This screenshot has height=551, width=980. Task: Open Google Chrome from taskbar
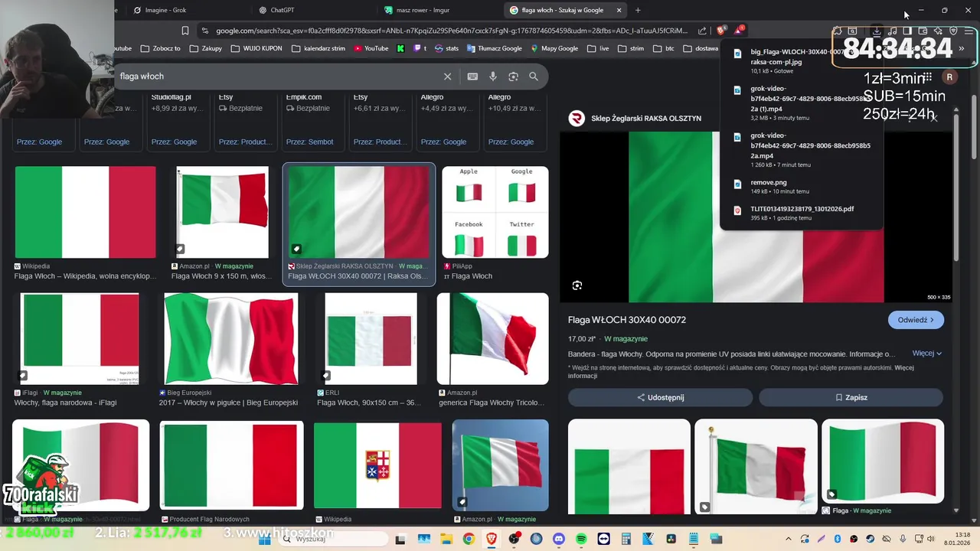pyautogui.click(x=469, y=539)
